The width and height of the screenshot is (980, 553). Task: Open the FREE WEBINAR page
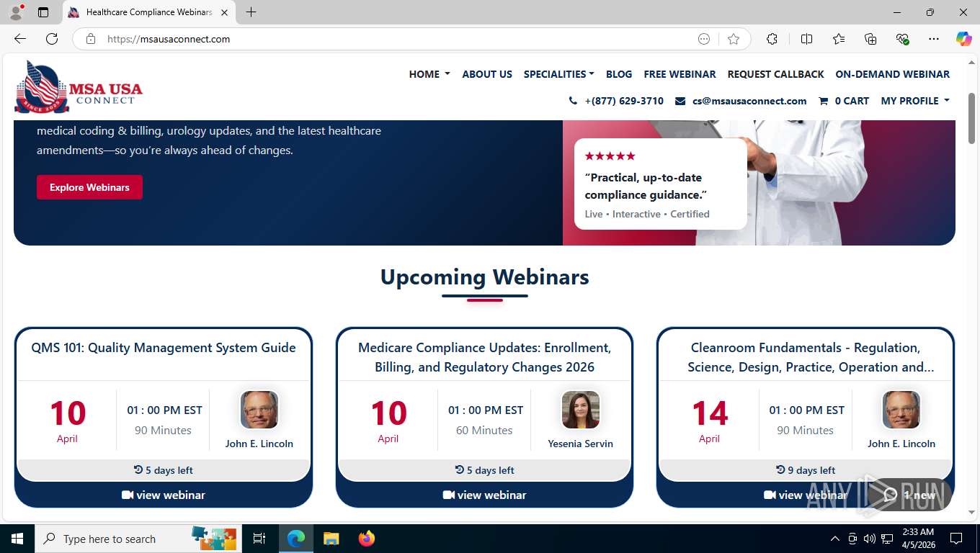coord(680,74)
